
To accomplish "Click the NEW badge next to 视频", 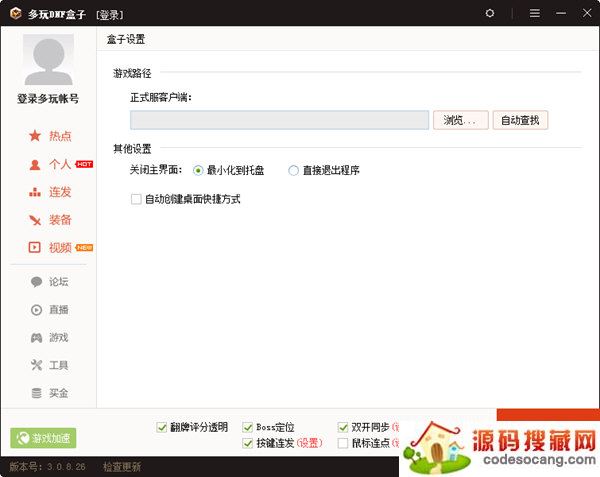I will pos(84,247).
